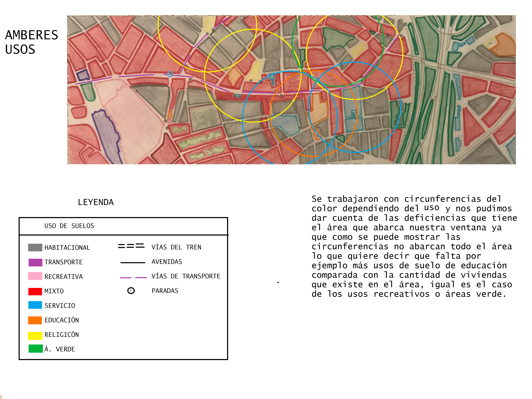Screen dimensions: 532x399
Task: Click the AVENIDAS label
Action: pos(167,262)
